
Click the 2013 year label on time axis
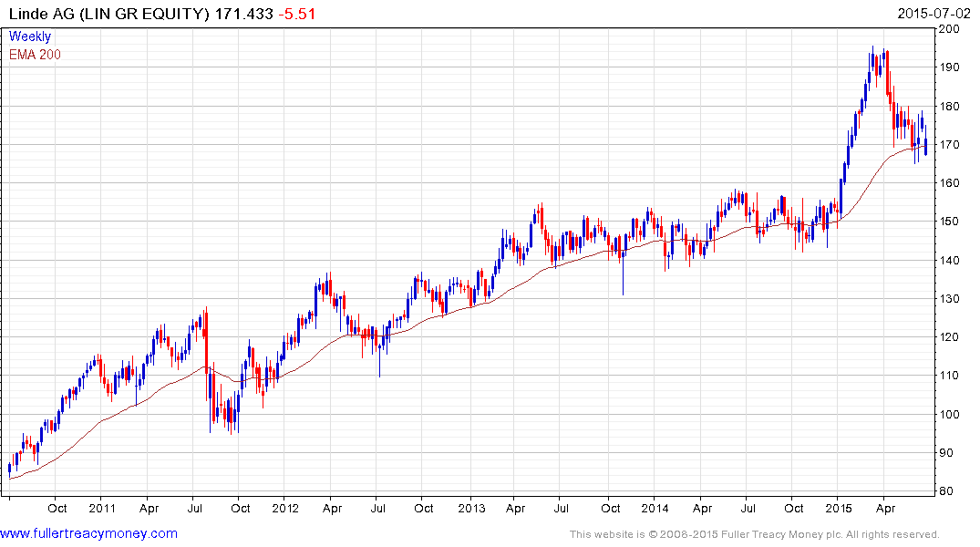point(471,508)
